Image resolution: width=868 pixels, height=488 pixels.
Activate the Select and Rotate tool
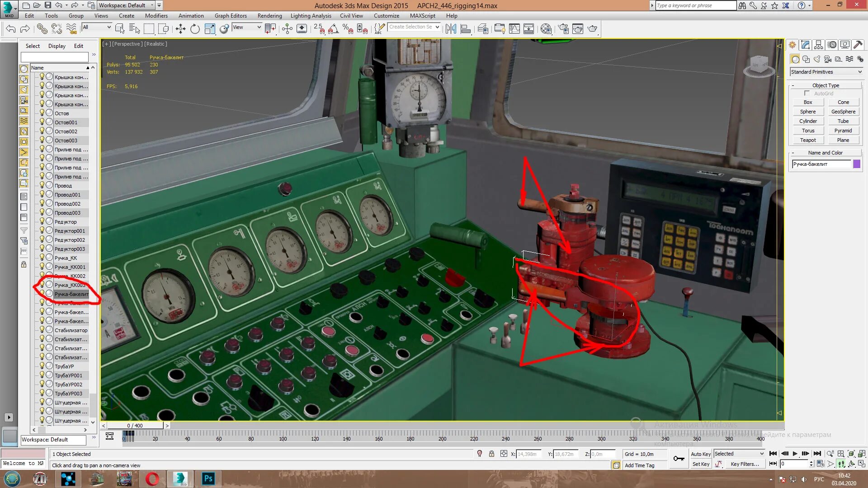point(194,28)
